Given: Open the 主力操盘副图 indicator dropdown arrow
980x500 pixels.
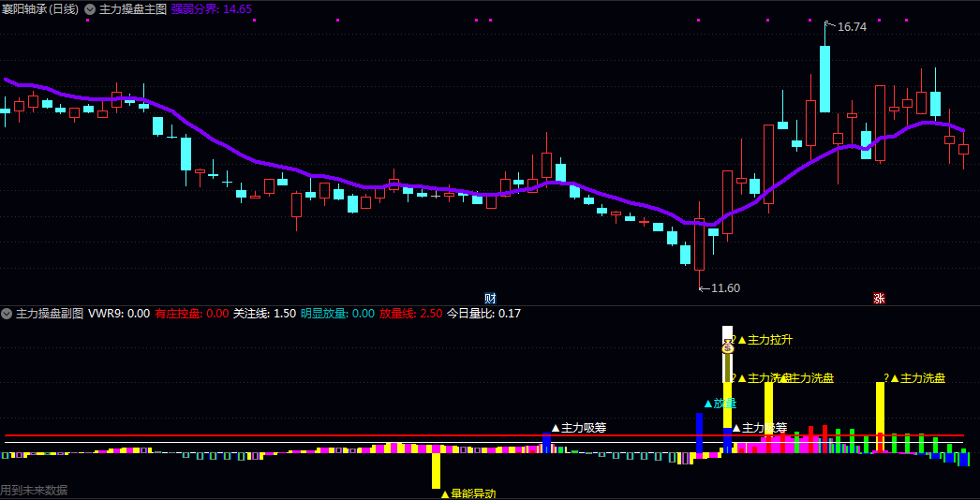Looking at the screenshot, I should pyautogui.click(x=7, y=314).
